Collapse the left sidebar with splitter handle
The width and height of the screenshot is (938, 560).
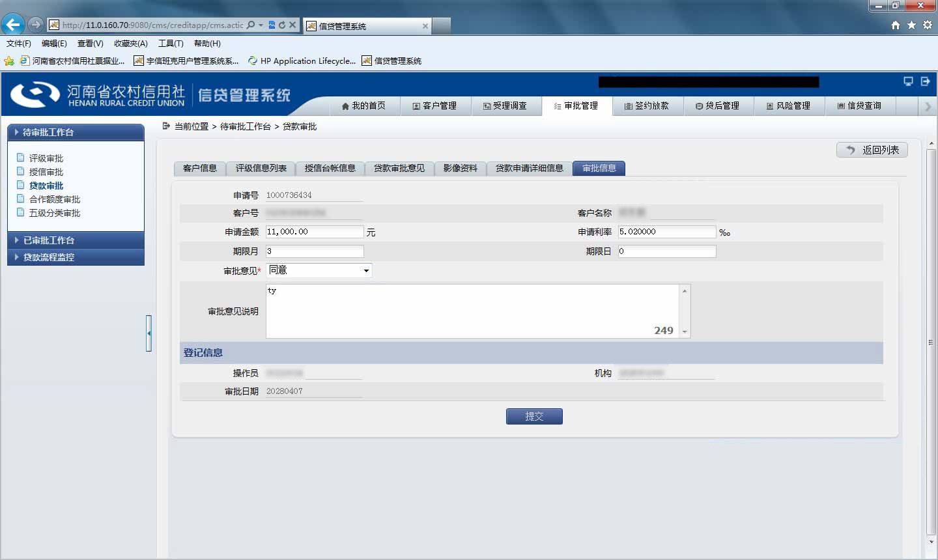point(149,333)
